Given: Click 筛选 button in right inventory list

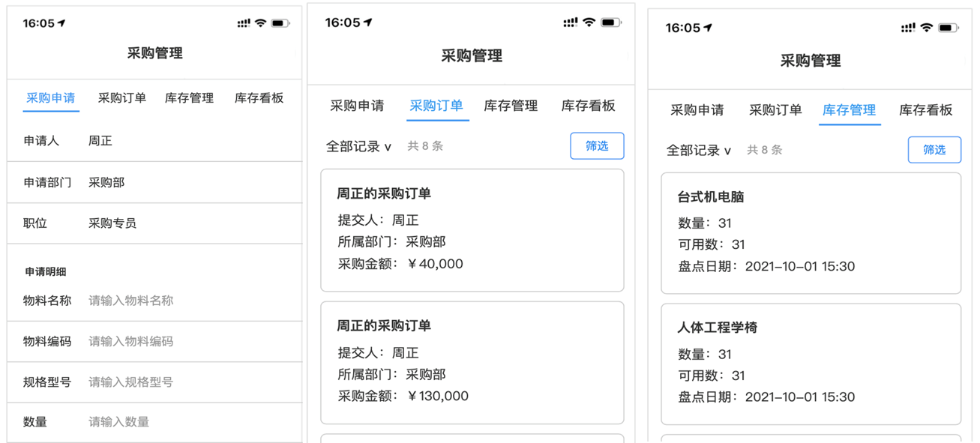Looking at the screenshot, I should click(934, 150).
